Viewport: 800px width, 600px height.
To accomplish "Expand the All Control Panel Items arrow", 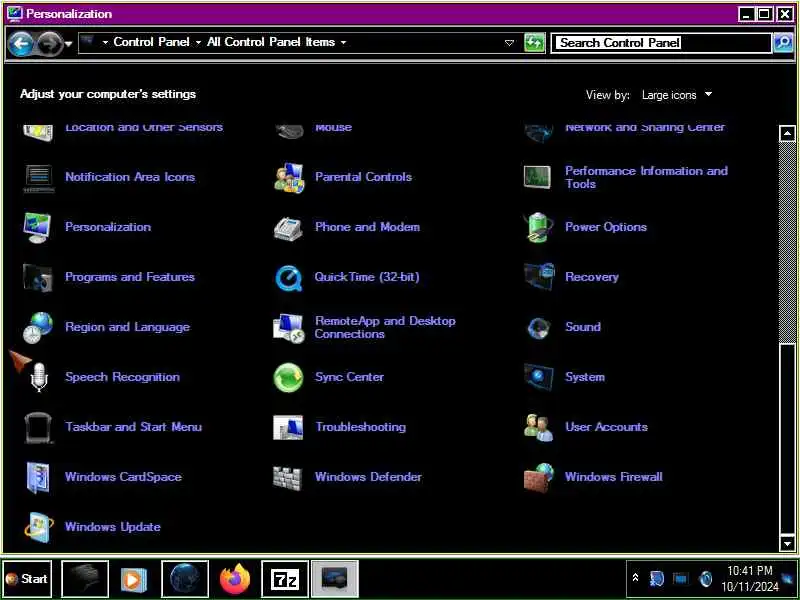I will point(343,42).
